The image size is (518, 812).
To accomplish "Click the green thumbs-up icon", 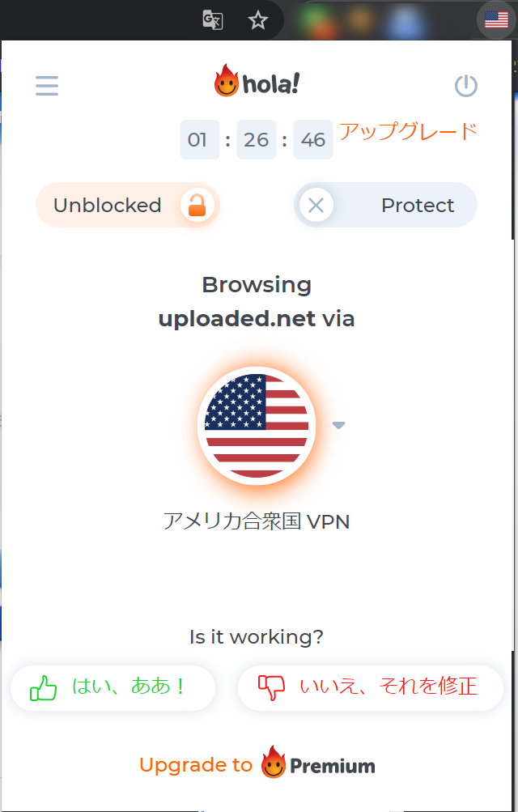I will (43, 687).
